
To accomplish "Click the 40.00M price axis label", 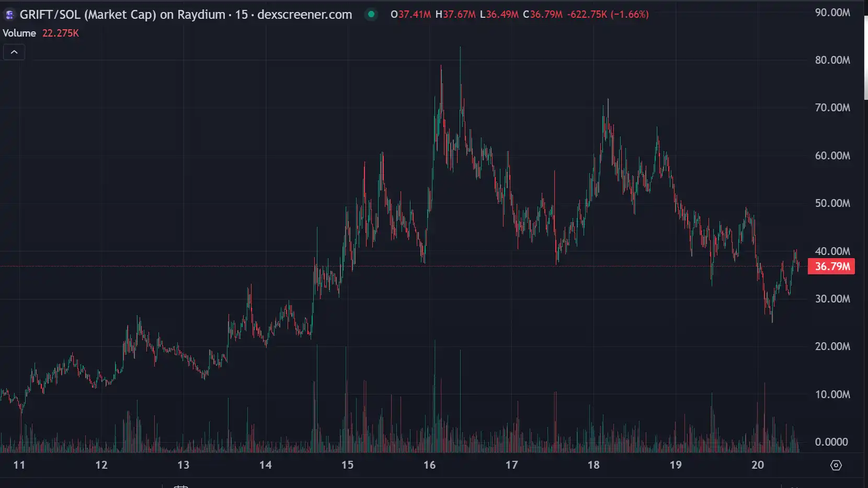I will coord(832,251).
